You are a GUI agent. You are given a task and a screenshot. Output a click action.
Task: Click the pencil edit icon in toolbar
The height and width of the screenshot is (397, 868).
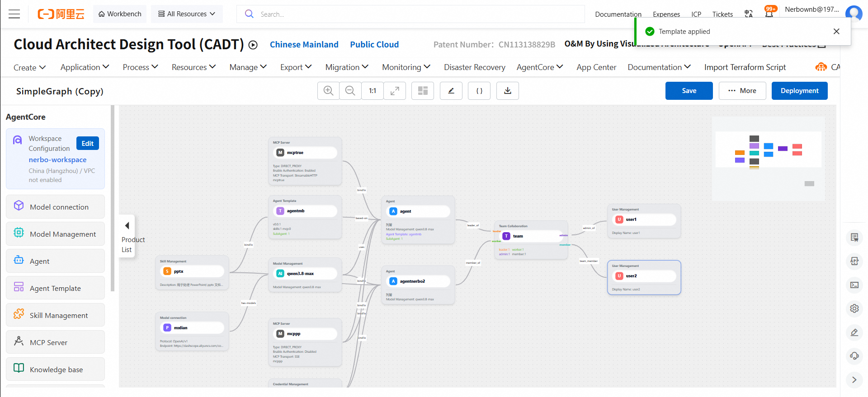click(x=451, y=91)
